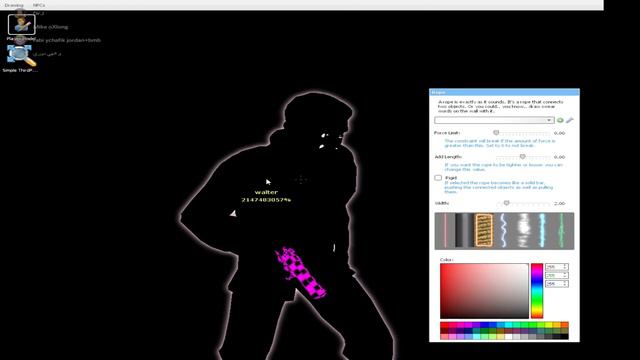Pick the magenta palette swatch in top row
640x360 pixels.
point(469,325)
